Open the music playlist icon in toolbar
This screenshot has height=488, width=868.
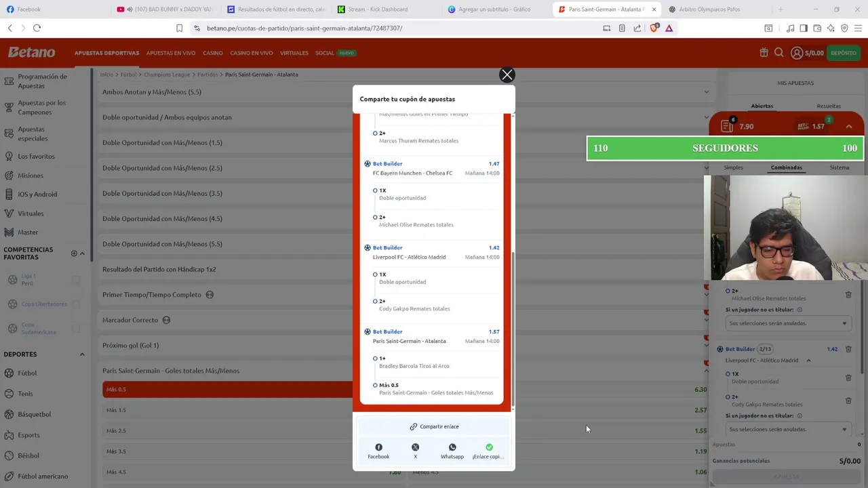pyautogui.click(x=790, y=28)
